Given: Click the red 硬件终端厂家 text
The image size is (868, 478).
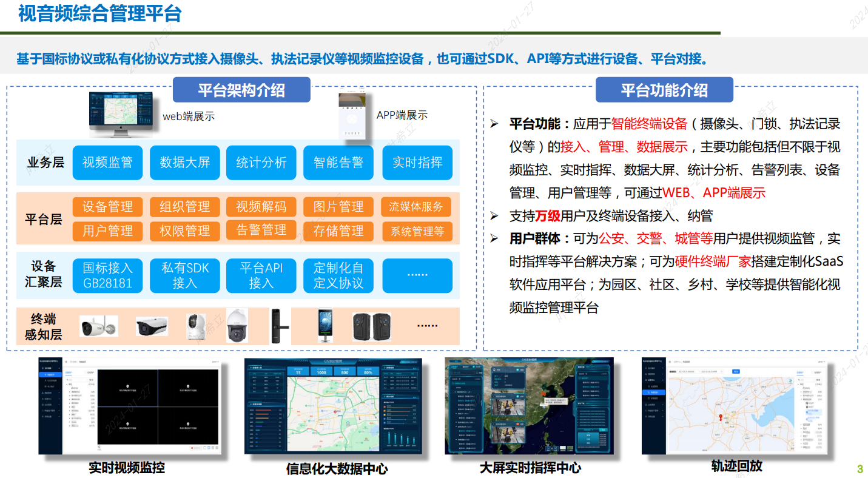Looking at the screenshot, I should [x=713, y=261].
